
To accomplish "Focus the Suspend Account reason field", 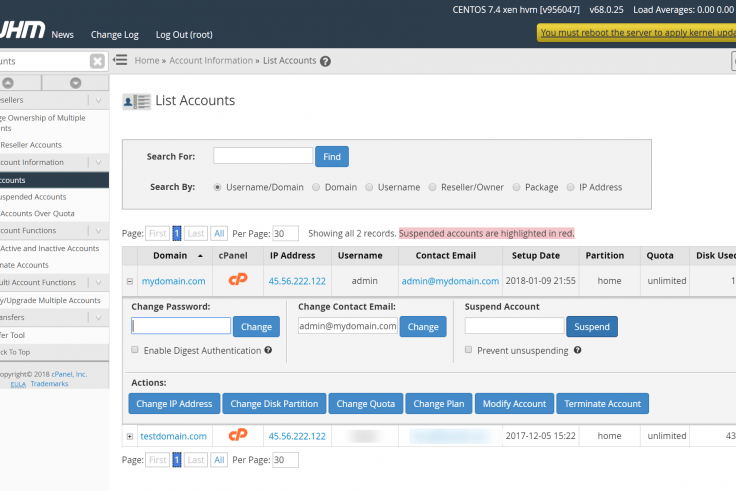I will [x=514, y=326].
